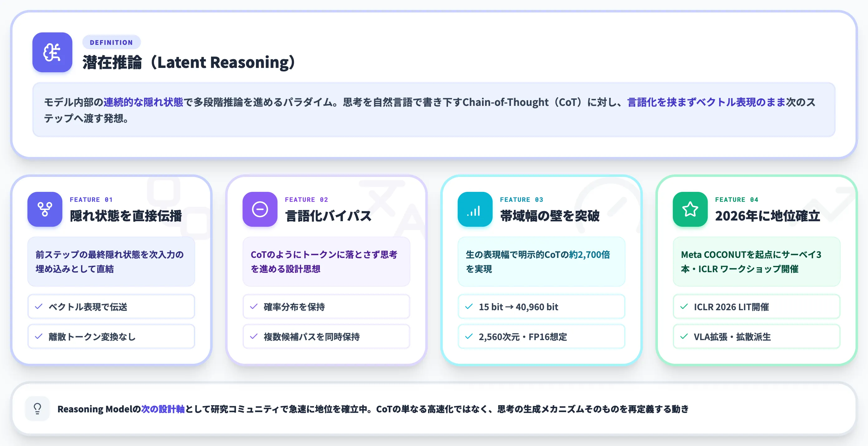This screenshot has width=868, height=446.
Task: Select the ベクトル表現で伝送 list item
Action: [111, 306]
